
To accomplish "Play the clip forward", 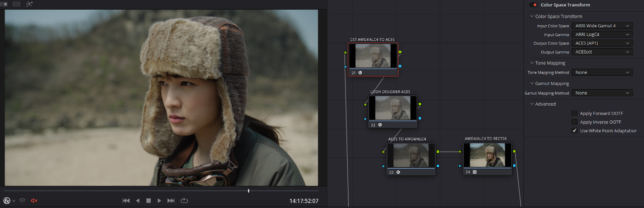I will (159, 200).
